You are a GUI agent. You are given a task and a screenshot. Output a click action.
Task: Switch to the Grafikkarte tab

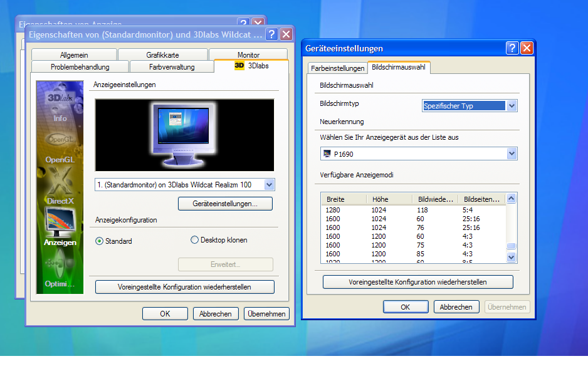(x=162, y=55)
